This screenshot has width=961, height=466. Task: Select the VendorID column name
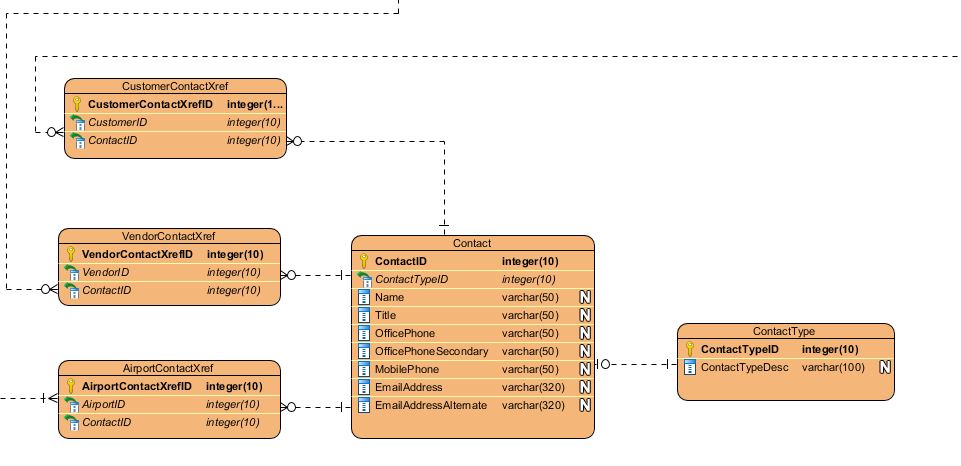(105, 272)
